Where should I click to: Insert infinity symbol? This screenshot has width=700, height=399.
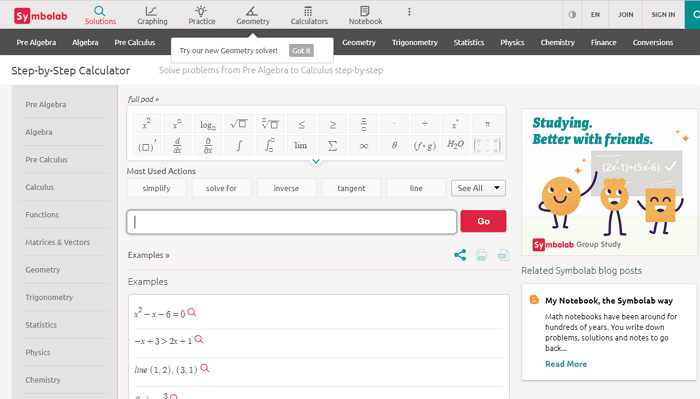click(x=363, y=145)
